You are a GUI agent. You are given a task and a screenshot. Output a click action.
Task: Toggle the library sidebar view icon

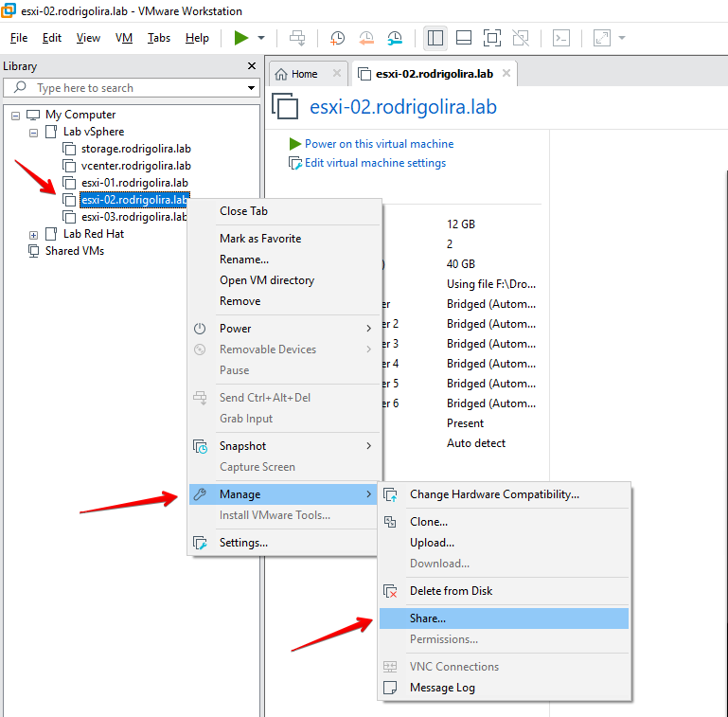pyautogui.click(x=435, y=38)
